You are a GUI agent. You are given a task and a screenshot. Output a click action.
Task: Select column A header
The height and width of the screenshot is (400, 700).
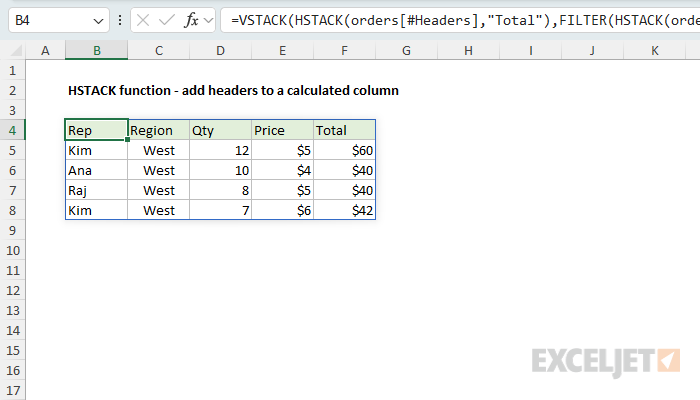(x=45, y=51)
